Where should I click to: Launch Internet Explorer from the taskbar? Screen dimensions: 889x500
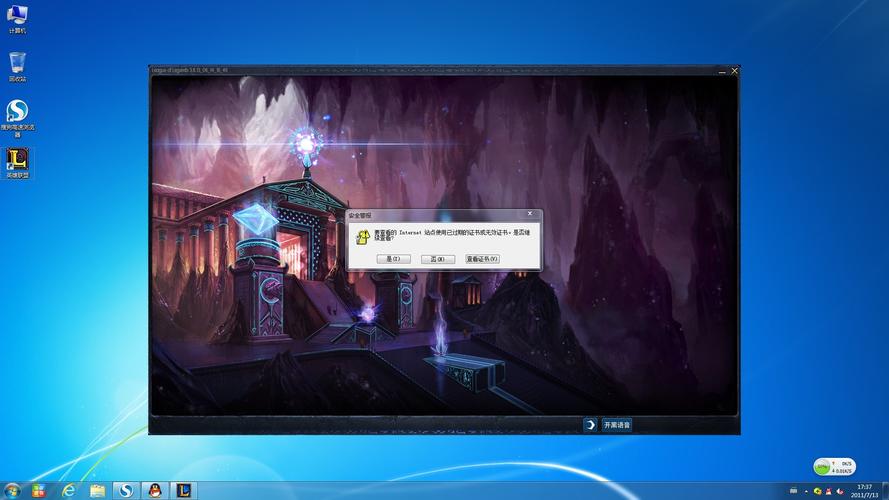click(x=68, y=490)
